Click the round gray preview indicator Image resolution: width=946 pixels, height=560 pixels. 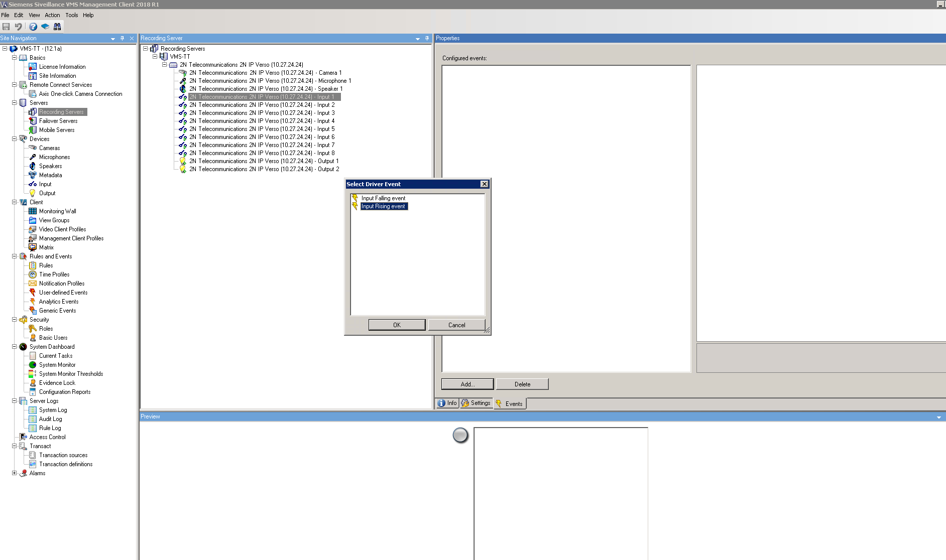pos(460,435)
